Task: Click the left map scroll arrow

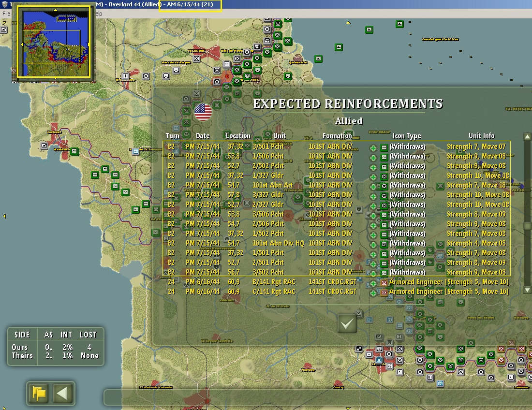Action: pyautogui.click(x=4, y=216)
